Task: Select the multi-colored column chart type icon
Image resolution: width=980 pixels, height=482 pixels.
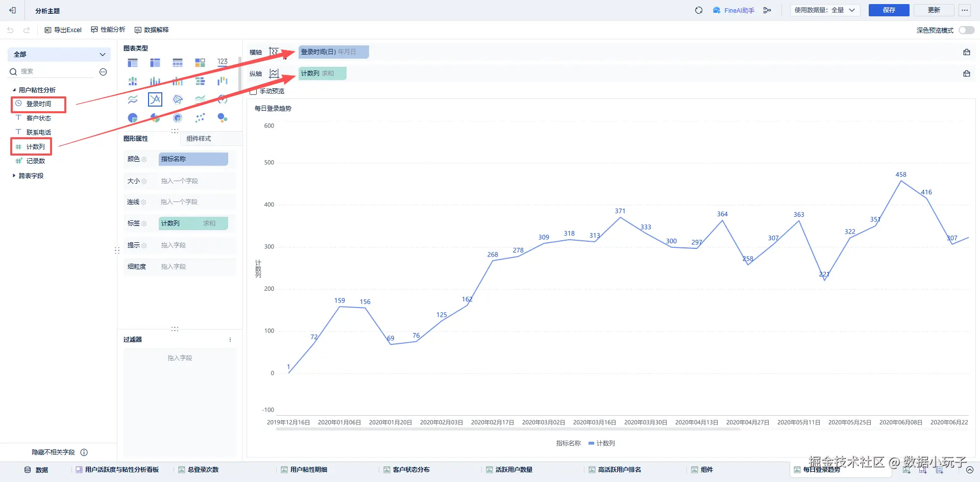Action: (x=178, y=82)
